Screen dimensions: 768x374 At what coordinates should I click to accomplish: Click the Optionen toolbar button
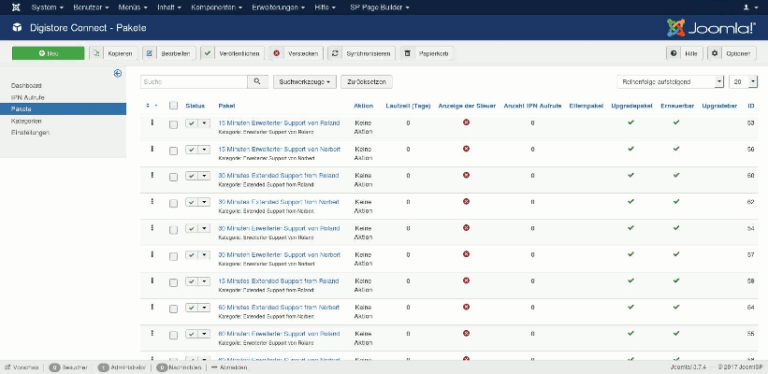coord(732,53)
